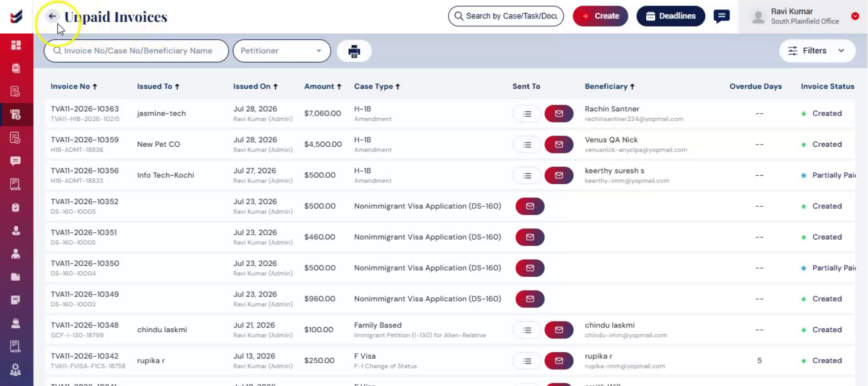Email invoice TVA11-2026-10359 via envelope button
This screenshot has height=386, width=868.
pyautogui.click(x=559, y=144)
